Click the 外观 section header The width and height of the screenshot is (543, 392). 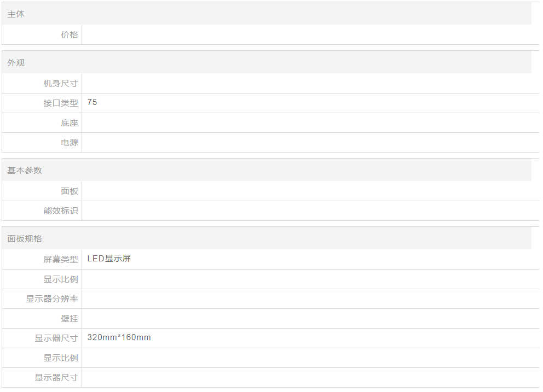(16, 63)
